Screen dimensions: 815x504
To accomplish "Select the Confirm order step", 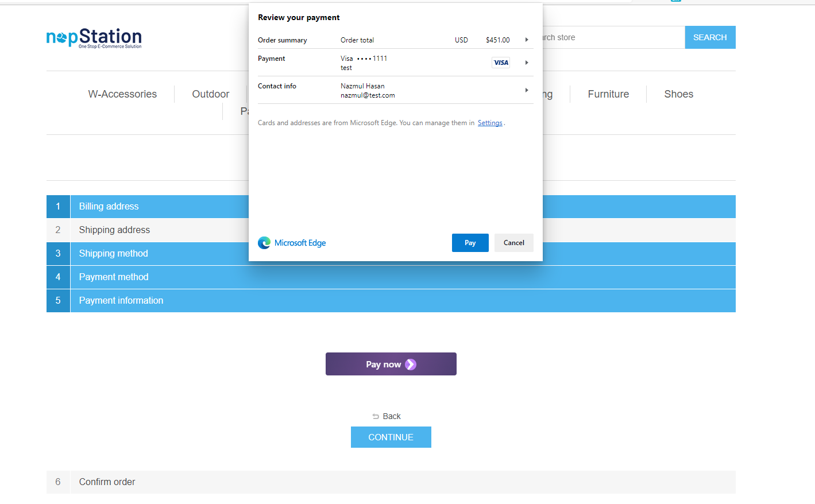I will (391, 482).
